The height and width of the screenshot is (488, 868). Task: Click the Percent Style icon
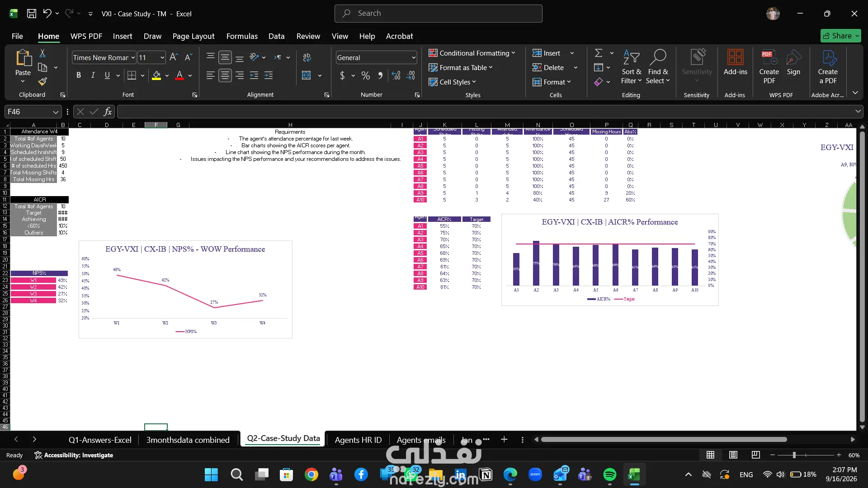[366, 75]
